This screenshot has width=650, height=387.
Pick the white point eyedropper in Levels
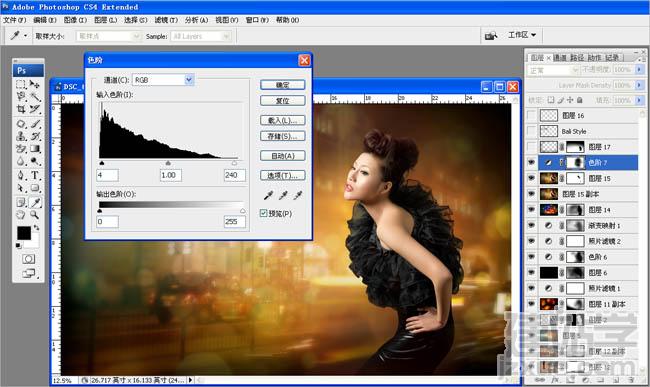click(x=298, y=195)
